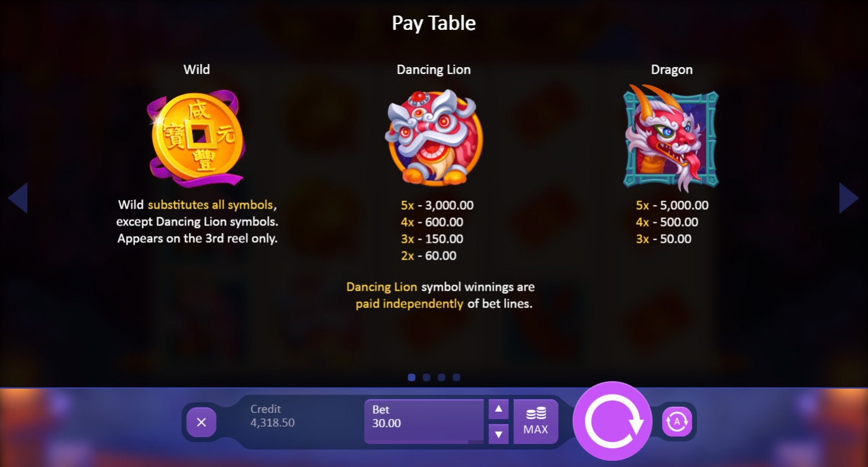Screen dimensions: 868x467
Task: Decrease bet with down arrow
Action: click(498, 433)
